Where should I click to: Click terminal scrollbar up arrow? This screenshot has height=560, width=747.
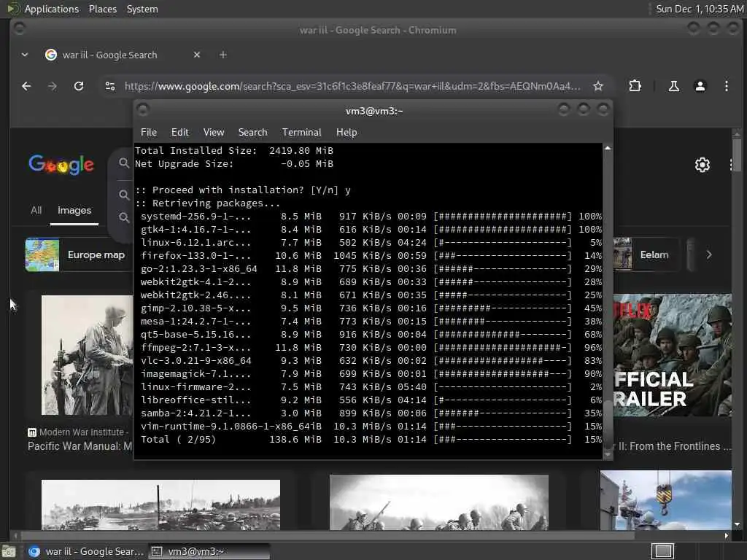608,148
